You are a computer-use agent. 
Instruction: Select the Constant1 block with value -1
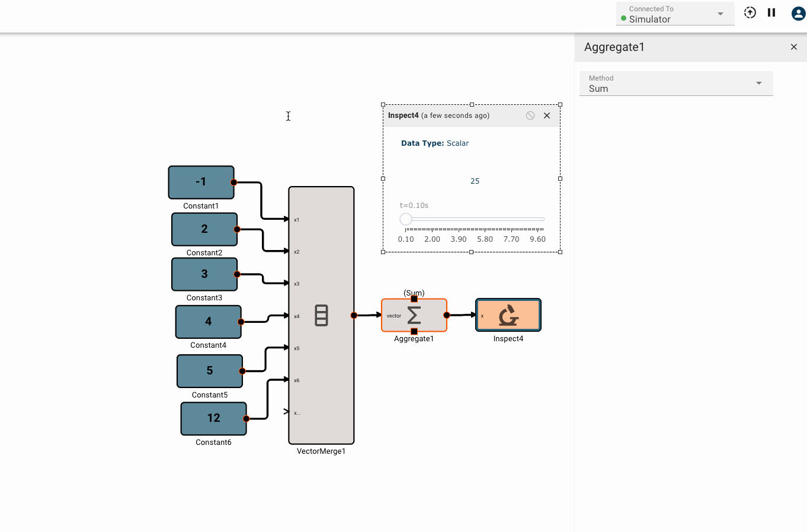[201, 182]
